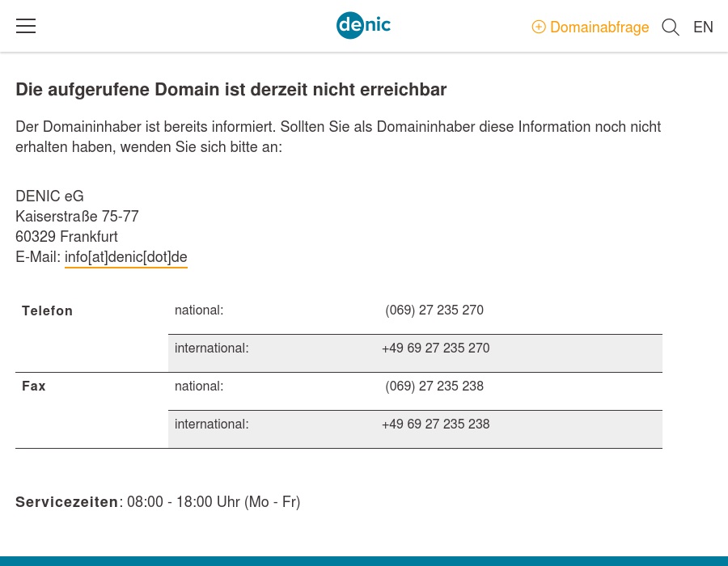Return to the homepage via the denic logo

[363, 25]
